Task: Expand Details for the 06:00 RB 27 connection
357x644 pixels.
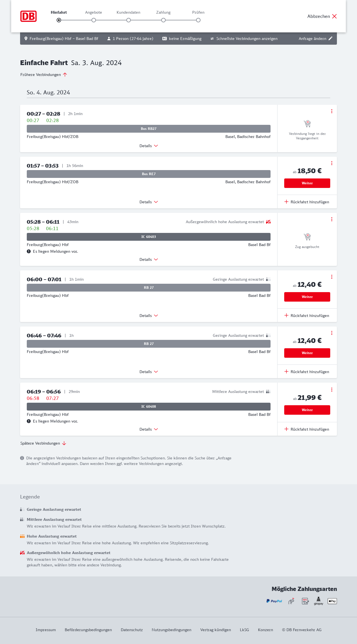Action: [x=149, y=316]
